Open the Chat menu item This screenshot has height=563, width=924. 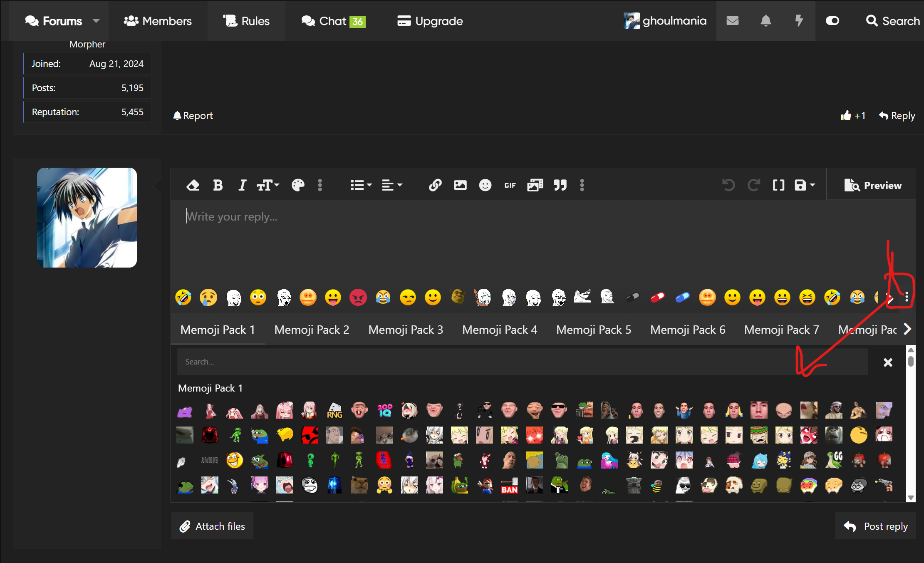pos(333,21)
